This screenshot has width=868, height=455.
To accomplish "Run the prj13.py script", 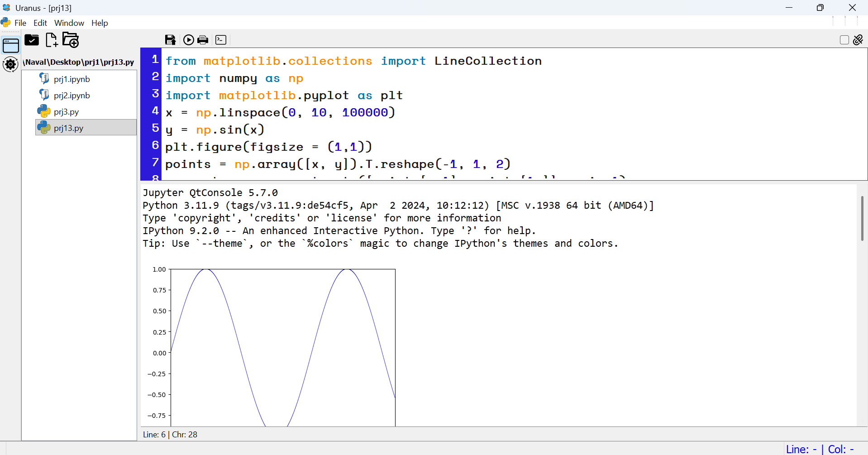I will click(189, 40).
